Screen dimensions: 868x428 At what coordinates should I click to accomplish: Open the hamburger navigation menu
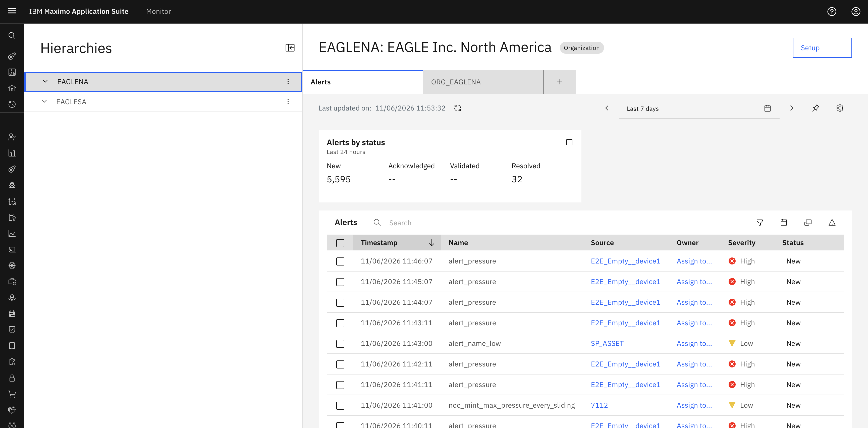pyautogui.click(x=12, y=12)
